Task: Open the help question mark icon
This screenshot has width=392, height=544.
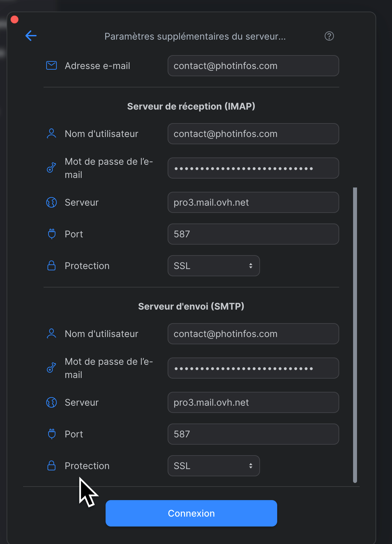Action: tap(329, 36)
